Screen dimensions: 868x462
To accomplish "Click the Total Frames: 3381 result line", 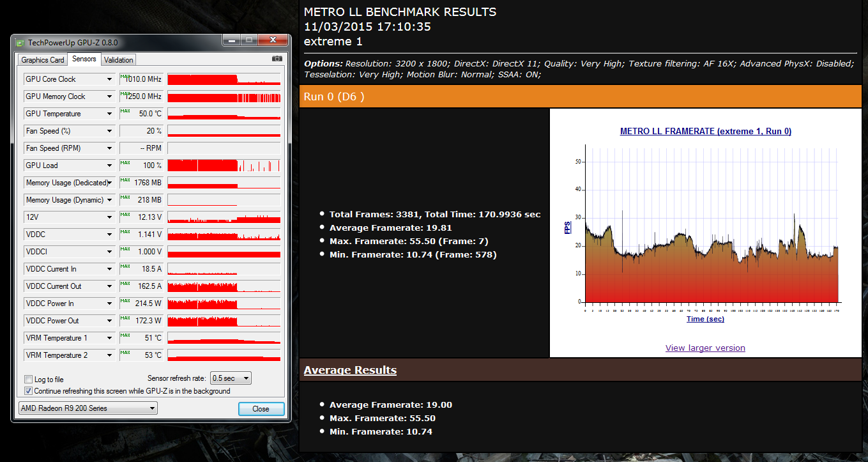I will click(435, 215).
